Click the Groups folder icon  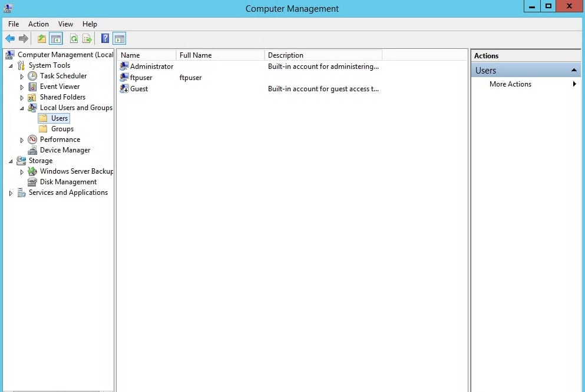click(43, 129)
